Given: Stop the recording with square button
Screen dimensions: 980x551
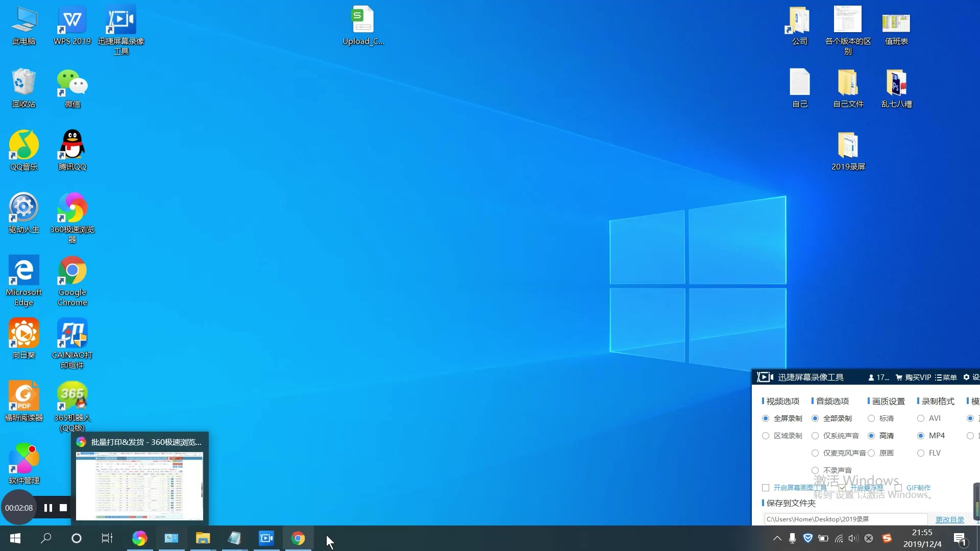Looking at the screenshot, I should [63, 508].
